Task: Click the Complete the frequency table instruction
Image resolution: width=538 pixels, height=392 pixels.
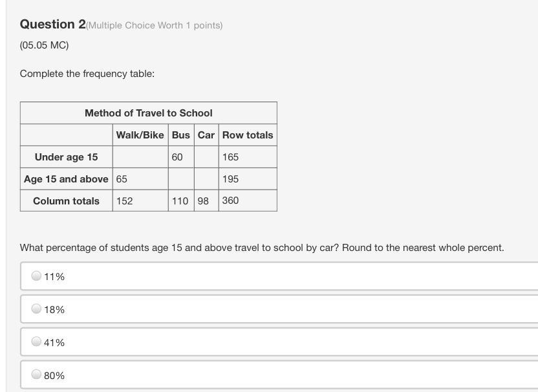Action: point(87,74)
